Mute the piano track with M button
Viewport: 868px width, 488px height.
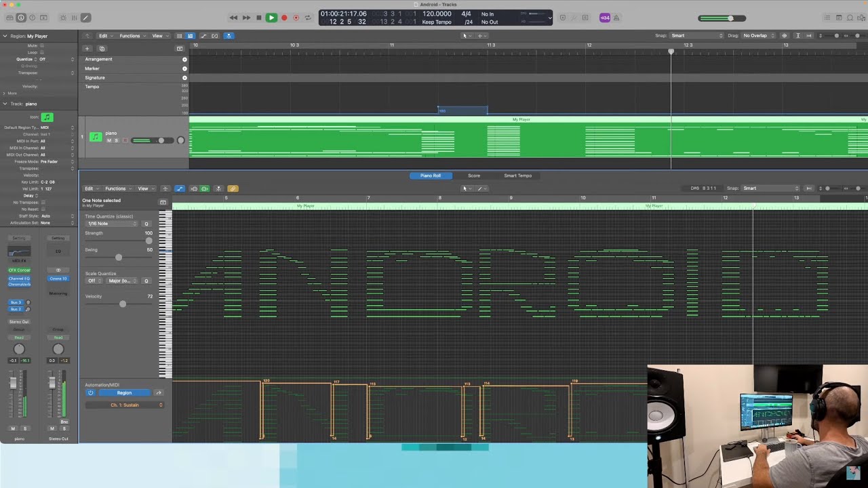(x=109, y=140)
